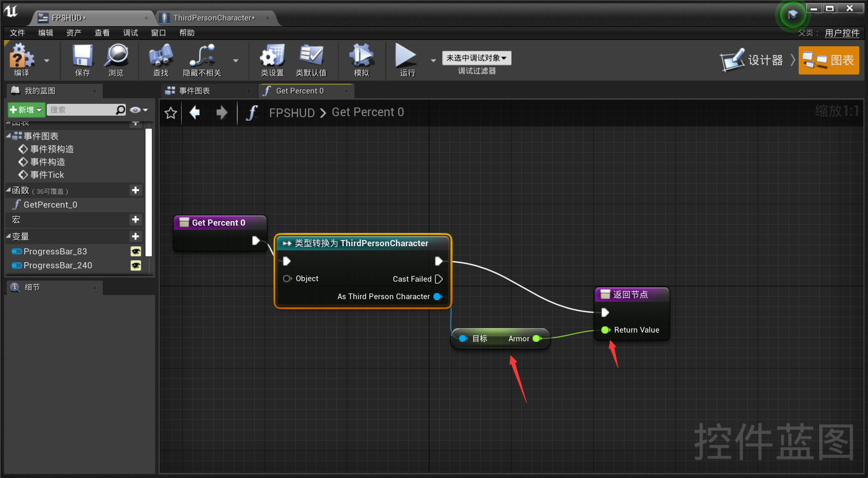Viewport: 868px width, 478px height.
Task: Click the favorite star icon in graph bar
Action: (171, 113)
